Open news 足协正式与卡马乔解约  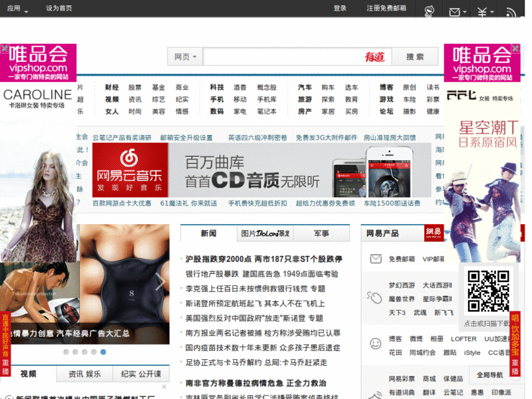coord(256,362)
